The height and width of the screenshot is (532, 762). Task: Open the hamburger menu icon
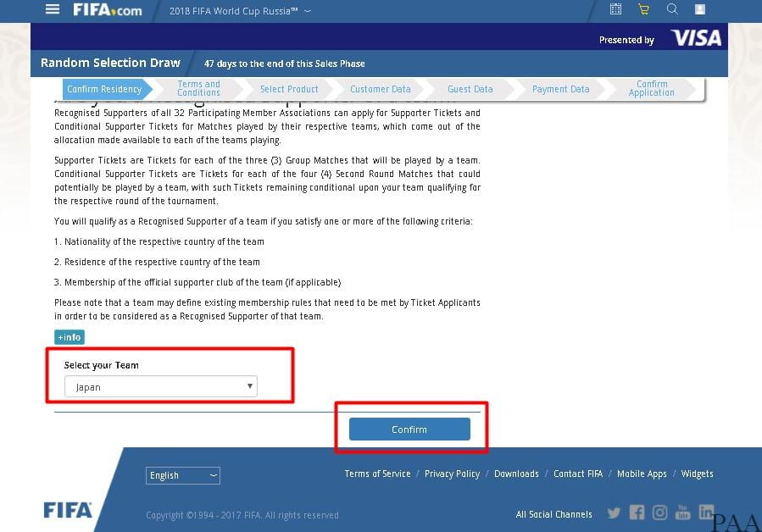tap(53, 9)
